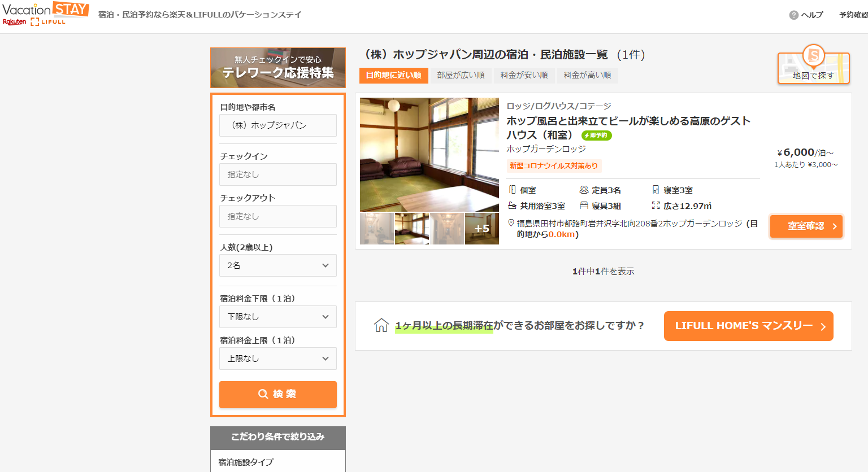Click the 即予約 instant booking badge

(x=597, y=136)
